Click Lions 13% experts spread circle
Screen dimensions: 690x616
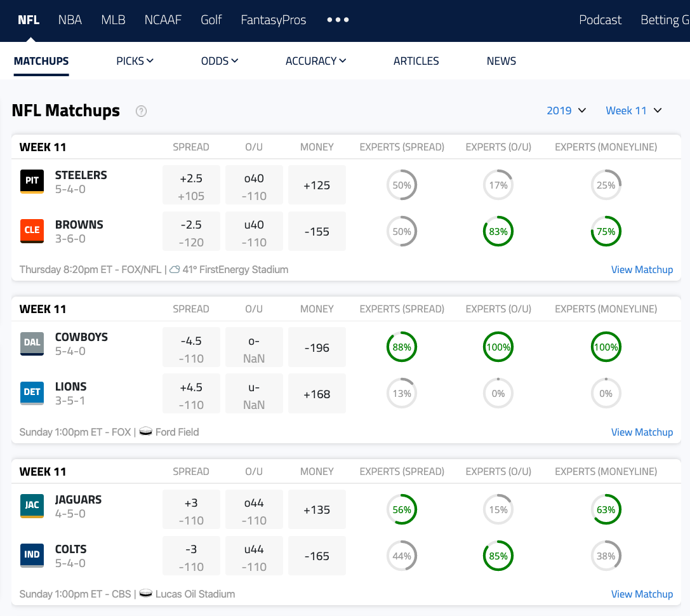tap(402, 393)
